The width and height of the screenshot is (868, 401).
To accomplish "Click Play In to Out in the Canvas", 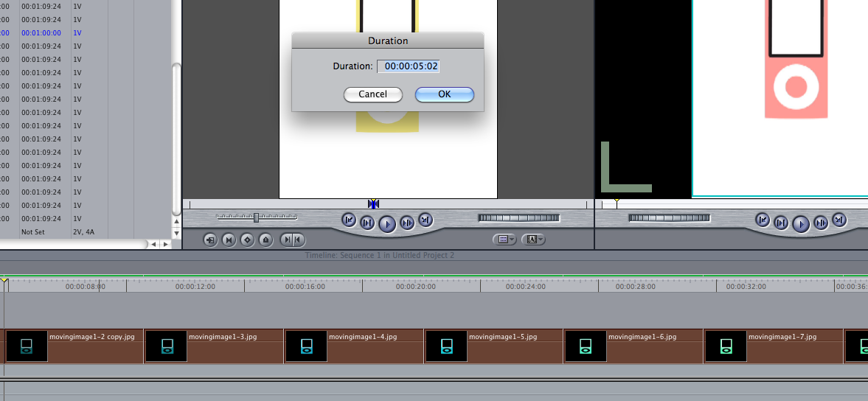I will [x=781, y=223].
